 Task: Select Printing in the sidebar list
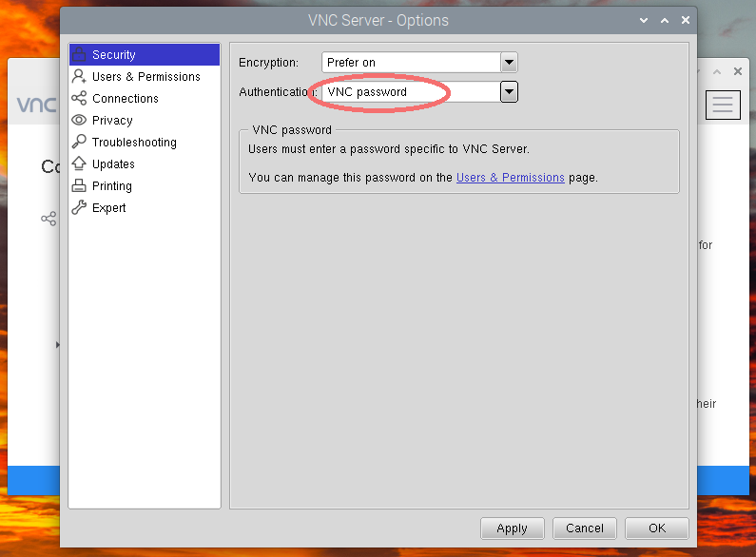click(145, 185)
